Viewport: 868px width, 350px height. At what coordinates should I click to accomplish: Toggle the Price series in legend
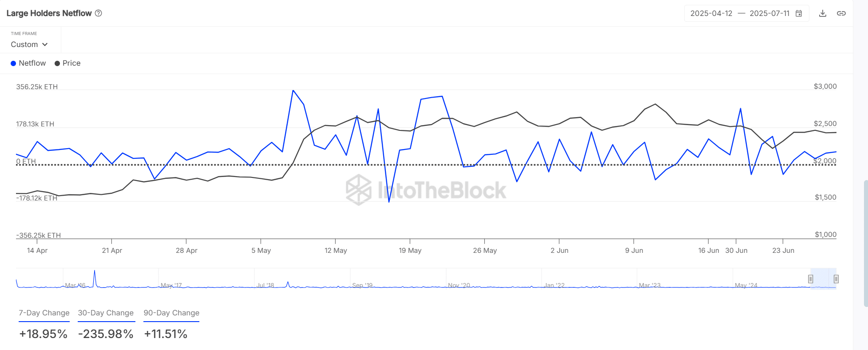[71, 63]
